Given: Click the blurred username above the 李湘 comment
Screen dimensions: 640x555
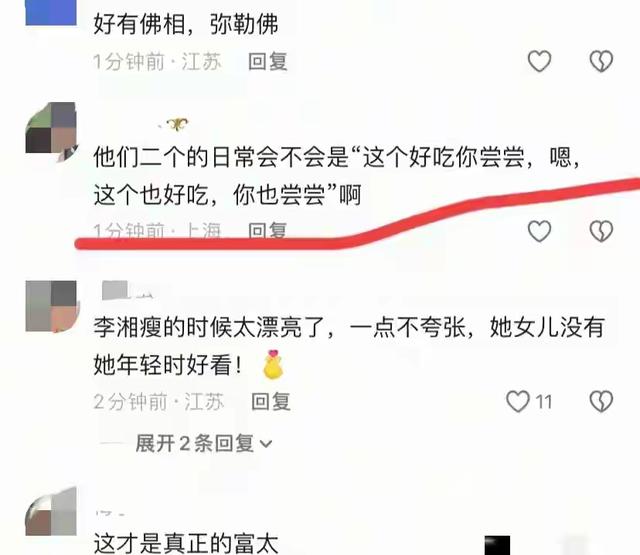Looking at the screenshot, I should pos(129,290).
